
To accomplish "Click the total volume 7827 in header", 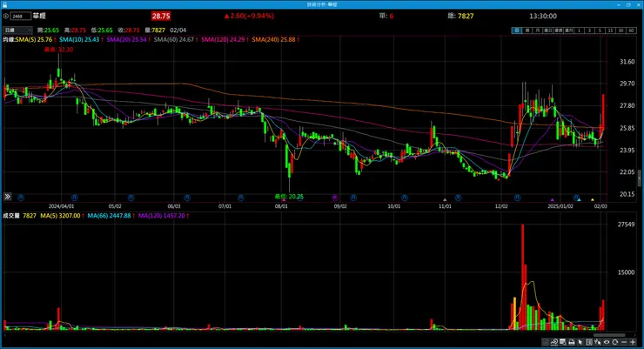I will [466, 16].
